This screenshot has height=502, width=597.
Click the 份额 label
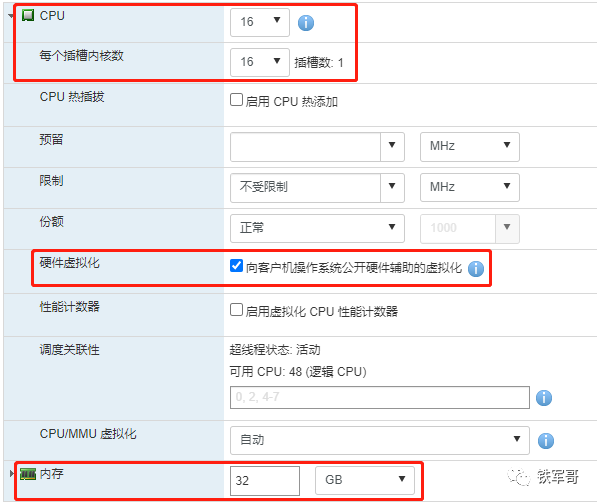pyautogui.click(x=51, y=221)
